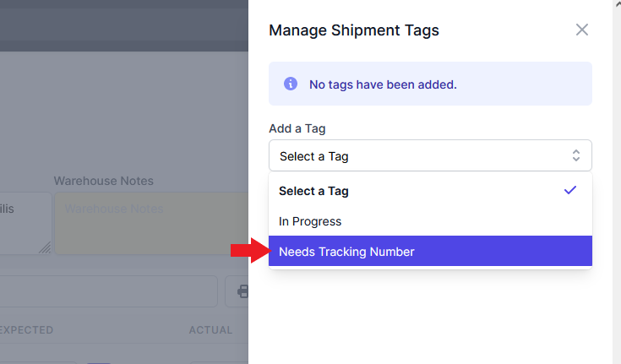This screenshot has width=621, height=364.
Task: Click the Add a Tag label
Action: tap(297, 128)
